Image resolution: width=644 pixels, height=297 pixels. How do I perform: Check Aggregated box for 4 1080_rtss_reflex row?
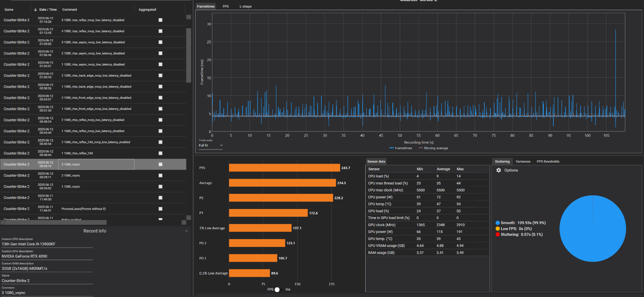[x=160, y=31]
